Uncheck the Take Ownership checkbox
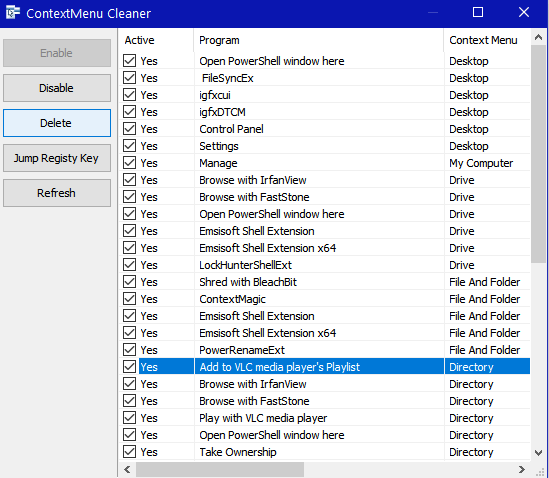The height and width of the screenshot is (478, 549). 130,452
